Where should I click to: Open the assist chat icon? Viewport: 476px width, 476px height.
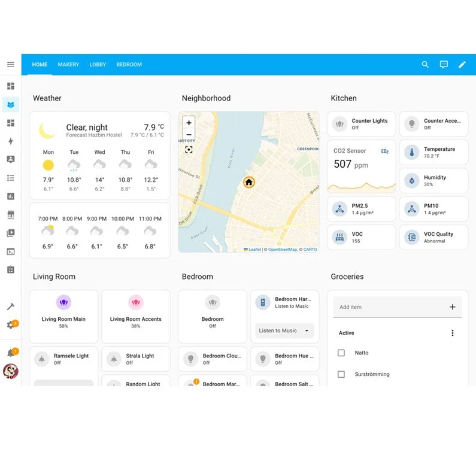point(444,64)
